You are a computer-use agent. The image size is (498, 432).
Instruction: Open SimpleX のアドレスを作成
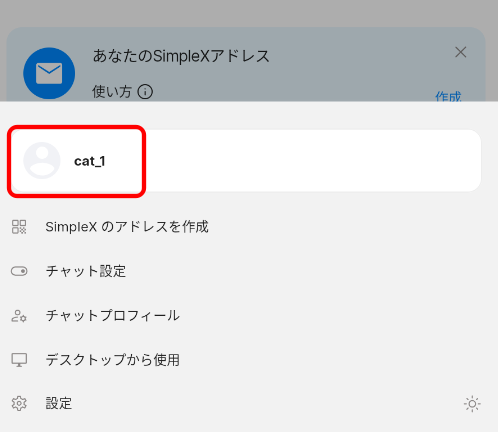[127, 227]
